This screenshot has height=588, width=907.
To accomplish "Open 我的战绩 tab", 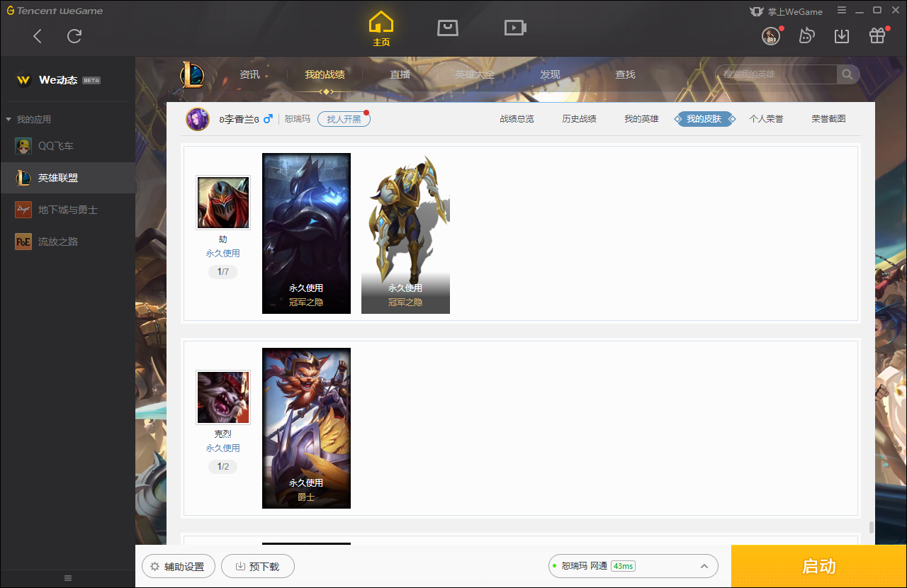I will [x=325, y=74].
